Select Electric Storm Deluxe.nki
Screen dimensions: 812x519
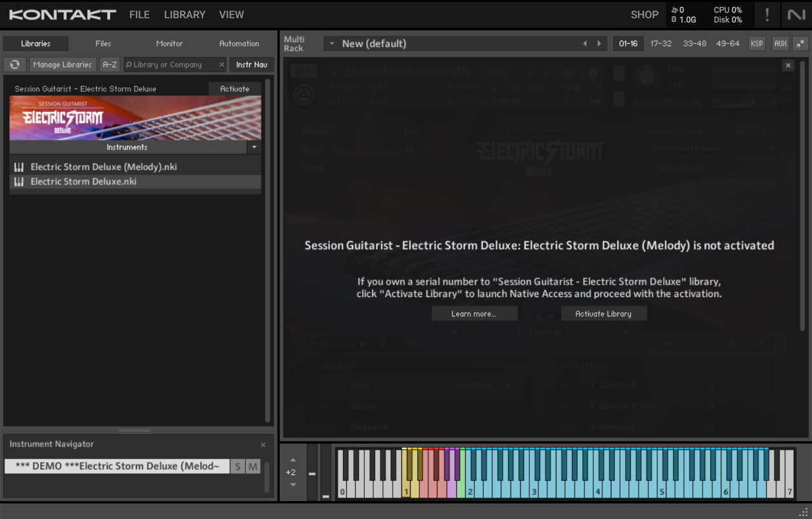(135, 182)
